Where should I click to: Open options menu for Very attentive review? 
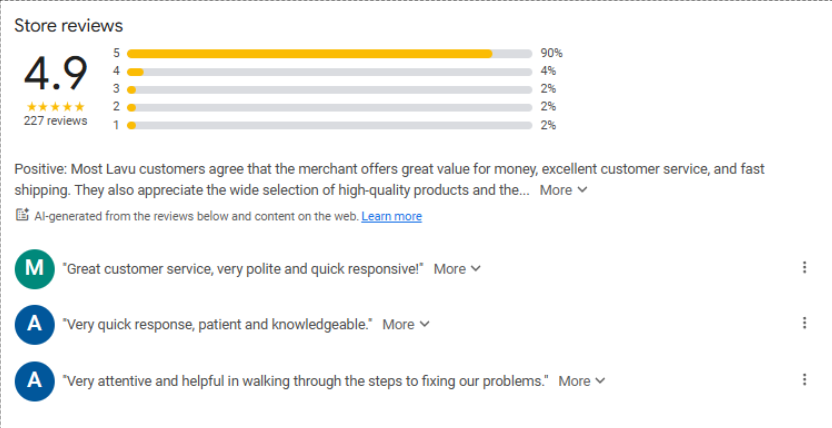[x=804, y=380]
